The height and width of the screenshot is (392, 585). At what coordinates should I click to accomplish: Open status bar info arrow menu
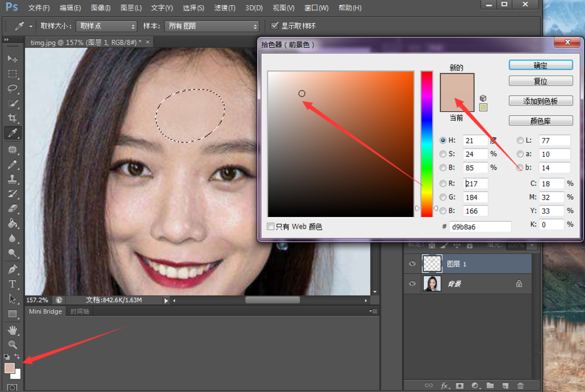click(x=166, y=300)
